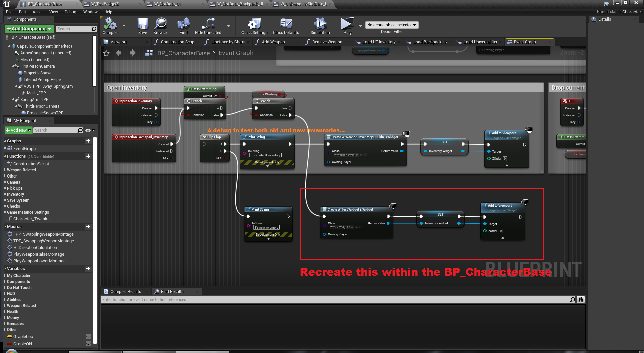
Task: Open the Character parent class link
Action: [631, 12]
